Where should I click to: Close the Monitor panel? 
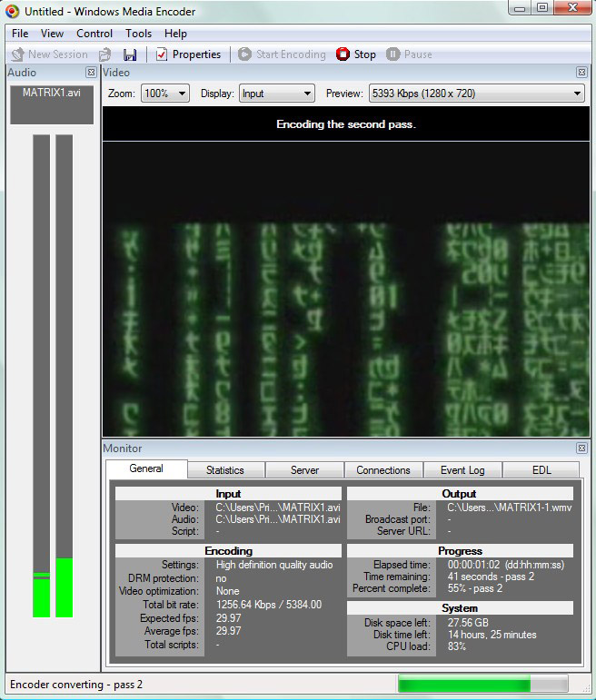point(581,449)
